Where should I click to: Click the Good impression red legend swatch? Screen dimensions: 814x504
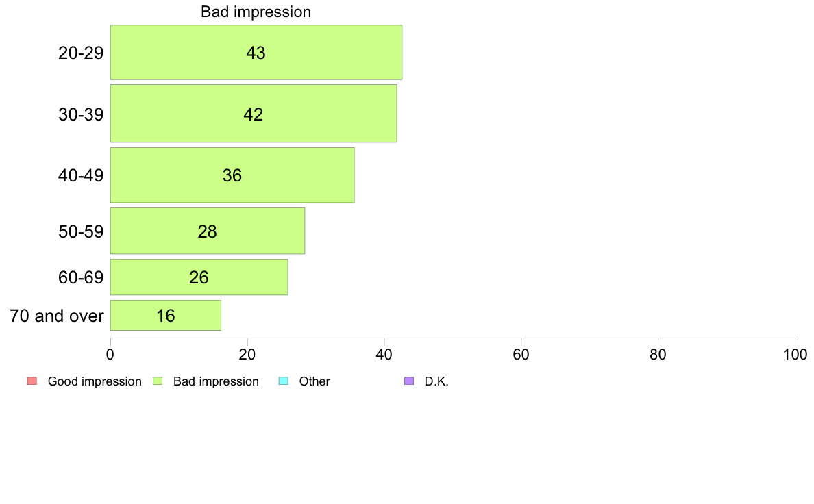tap(32, 381)
